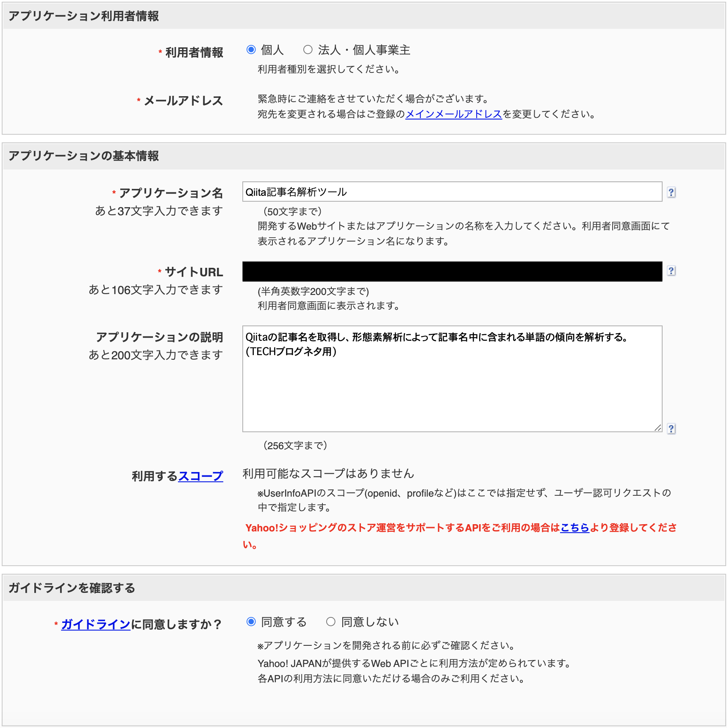Focus the アプリケーションの説明 textarea
This screenshot has height=728, width=727.
point(452,379)
